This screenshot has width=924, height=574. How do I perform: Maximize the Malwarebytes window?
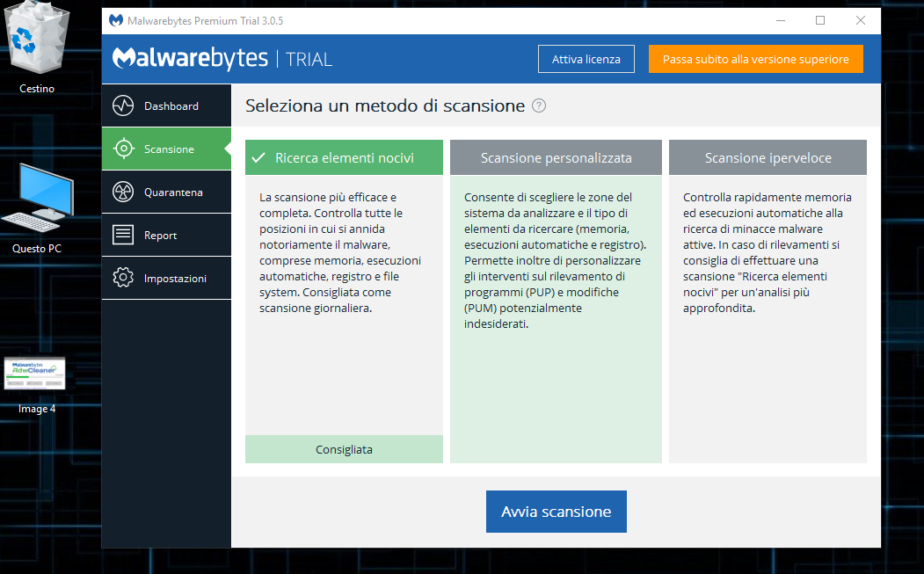[820, 20]
